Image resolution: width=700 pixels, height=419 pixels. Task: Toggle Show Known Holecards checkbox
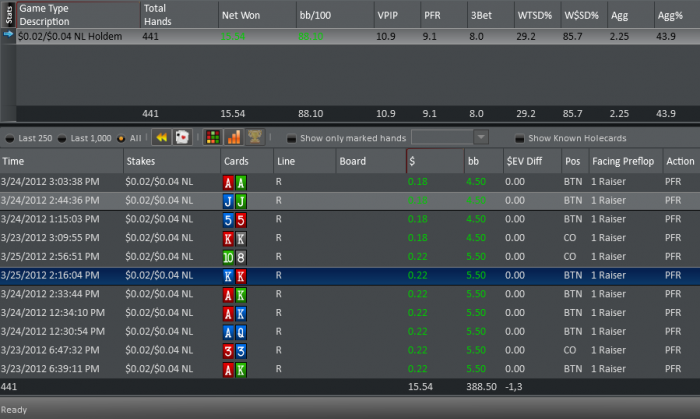pos(519,139)
